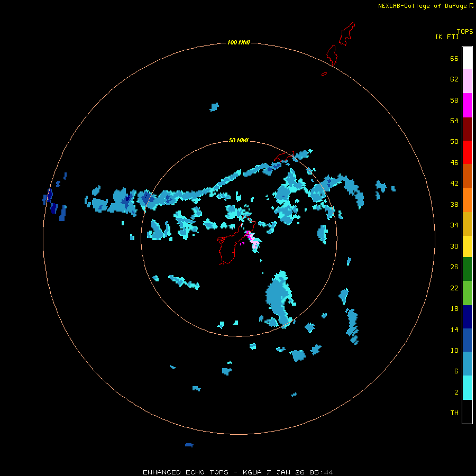
Task: Click the '34' legend value
Action: pyautogui.click(x=454, y=225)
